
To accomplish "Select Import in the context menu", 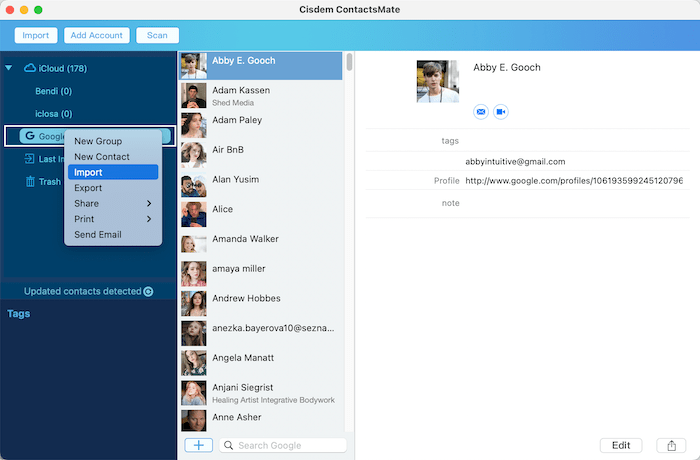I will tap(113, 172).
